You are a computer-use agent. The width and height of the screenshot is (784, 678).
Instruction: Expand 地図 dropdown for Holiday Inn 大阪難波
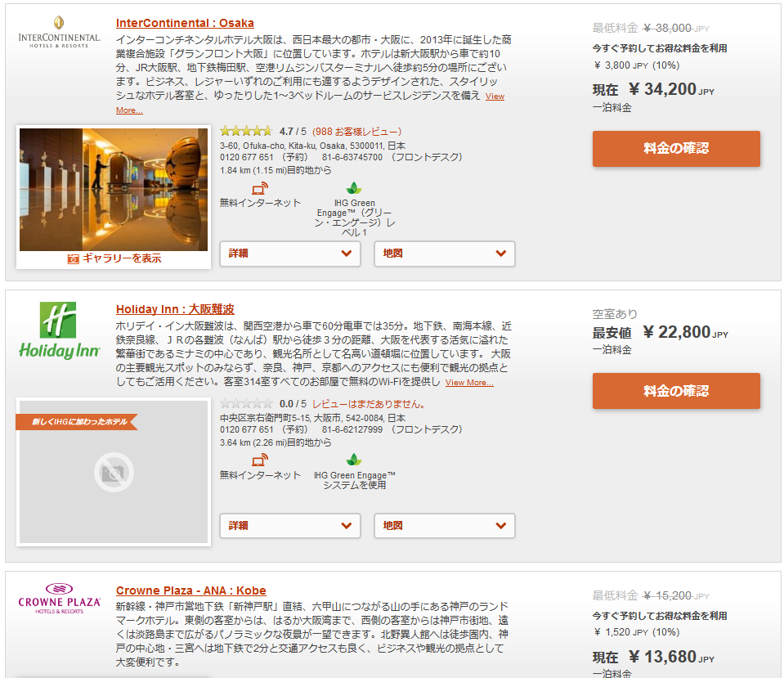(x=445, y=525)
